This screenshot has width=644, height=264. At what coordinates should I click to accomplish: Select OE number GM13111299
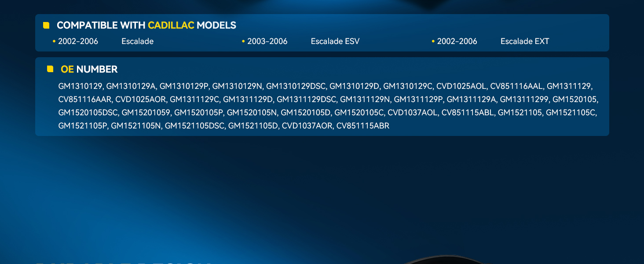523,99
